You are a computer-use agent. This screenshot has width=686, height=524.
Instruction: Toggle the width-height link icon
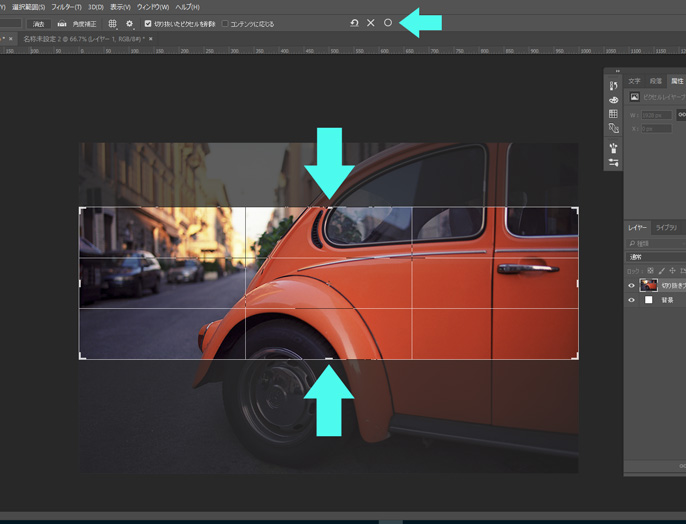pos(681,115)
